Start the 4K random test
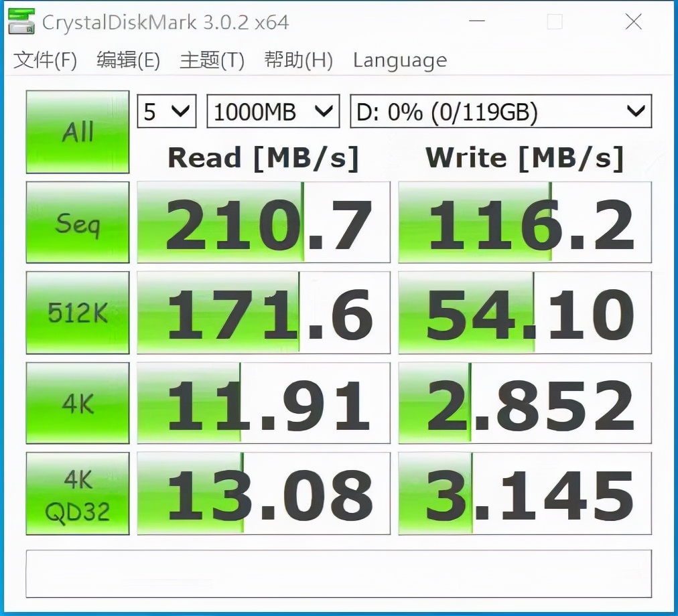 tap(77, 403)
